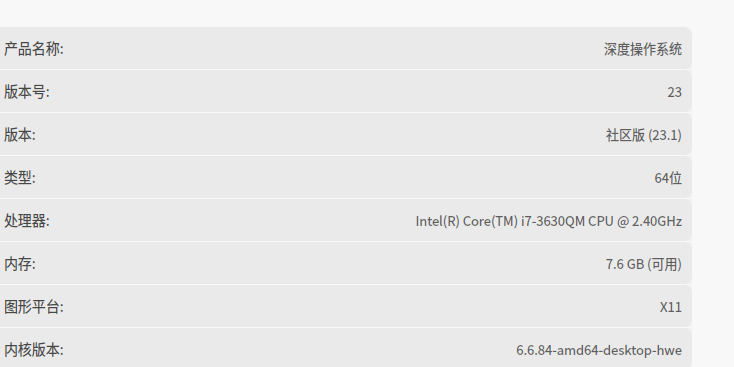Image resolution: width=734 pixels, height=367 pixels.
Task: Click the 版本 label
Action: click(x=20, y=135)
